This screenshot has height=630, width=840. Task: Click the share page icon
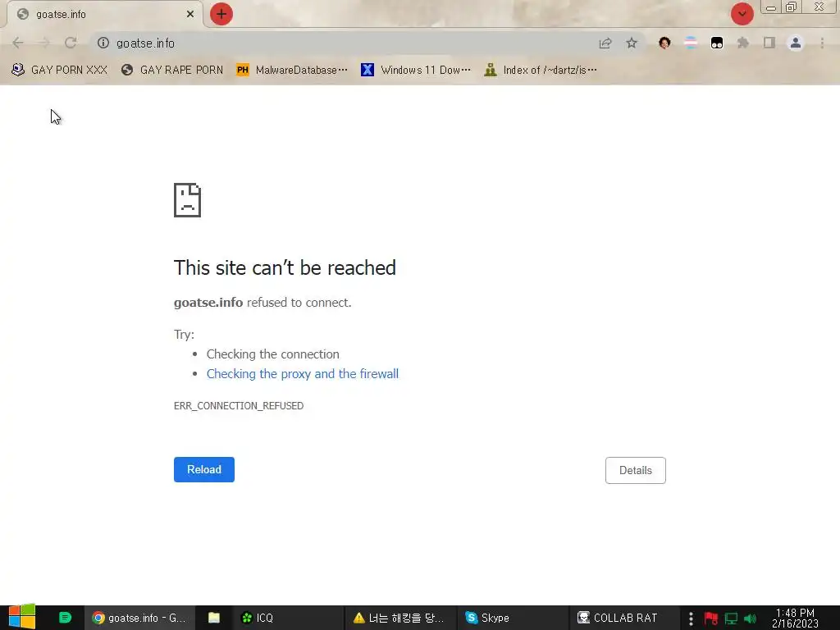pos(605,43)
